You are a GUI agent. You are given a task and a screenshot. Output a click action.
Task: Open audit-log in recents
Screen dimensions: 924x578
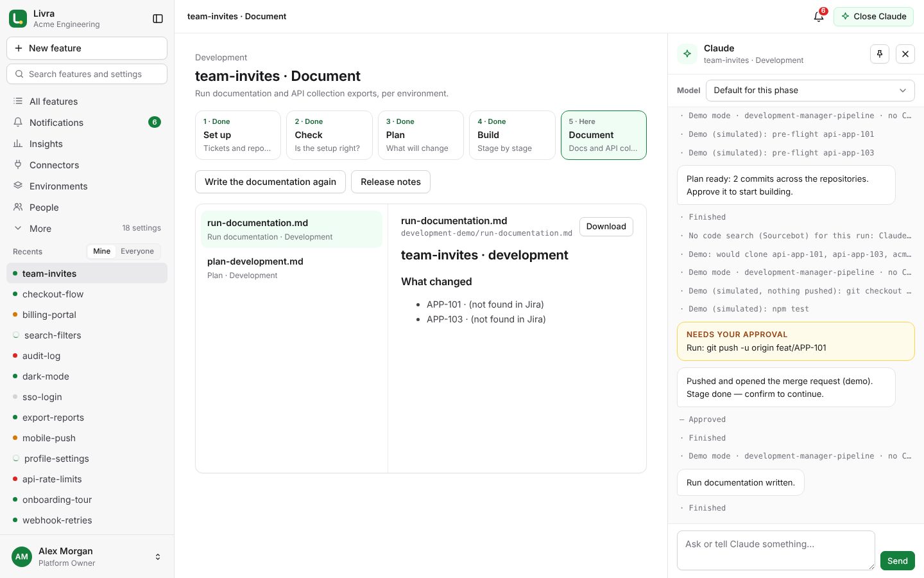[87, 356]
